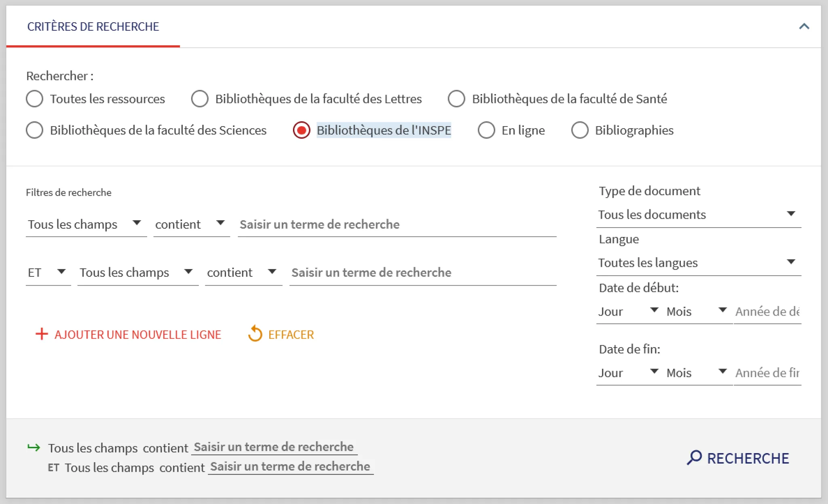Image resolution: width=828 pixels, height=504 pixels.
Task: Click the magnifier icon next to Recherche
Action: click(694, 458)
